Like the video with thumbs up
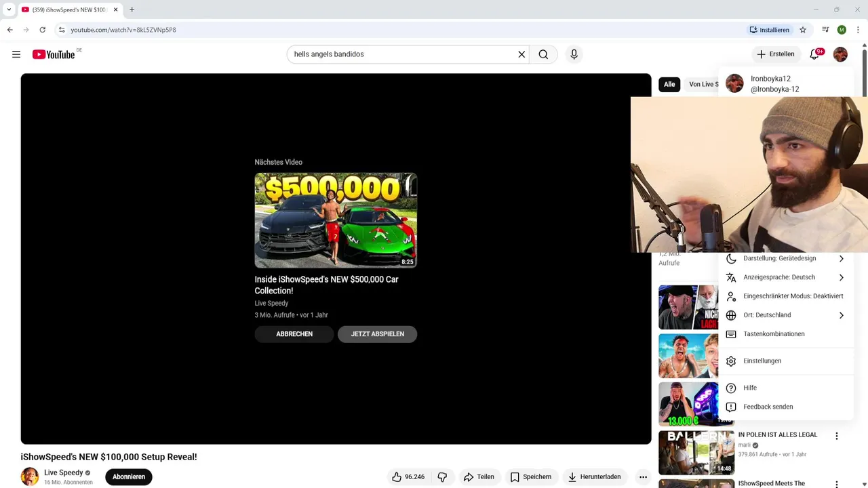Viewport: 868px width, 488px height. tap(408, 477)
